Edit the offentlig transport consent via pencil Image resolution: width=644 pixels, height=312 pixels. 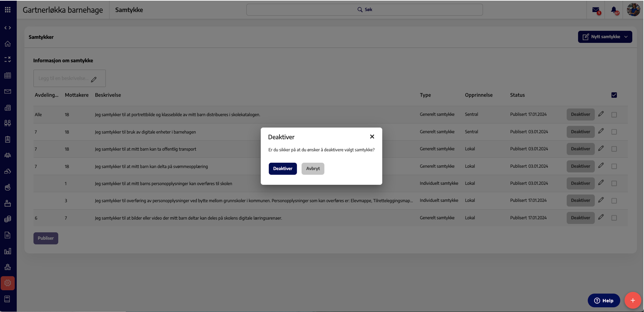click(601, 148)
